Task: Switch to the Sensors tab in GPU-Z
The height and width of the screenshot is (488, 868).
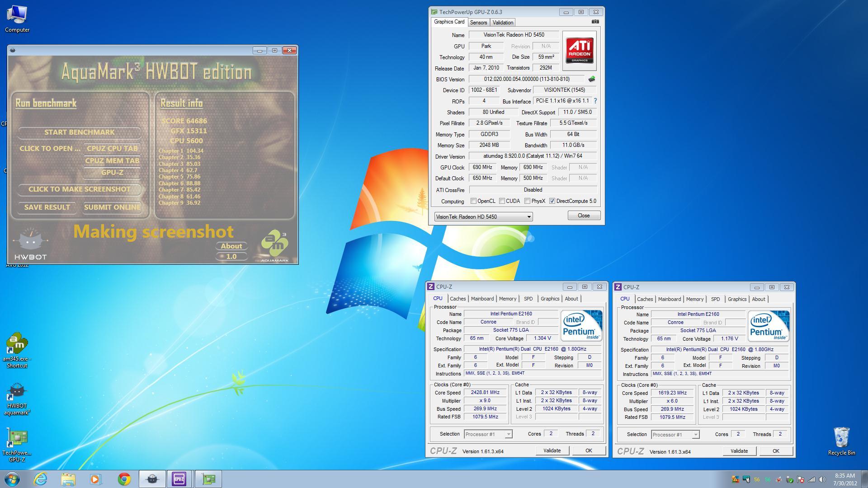Action: click(478, 23)
